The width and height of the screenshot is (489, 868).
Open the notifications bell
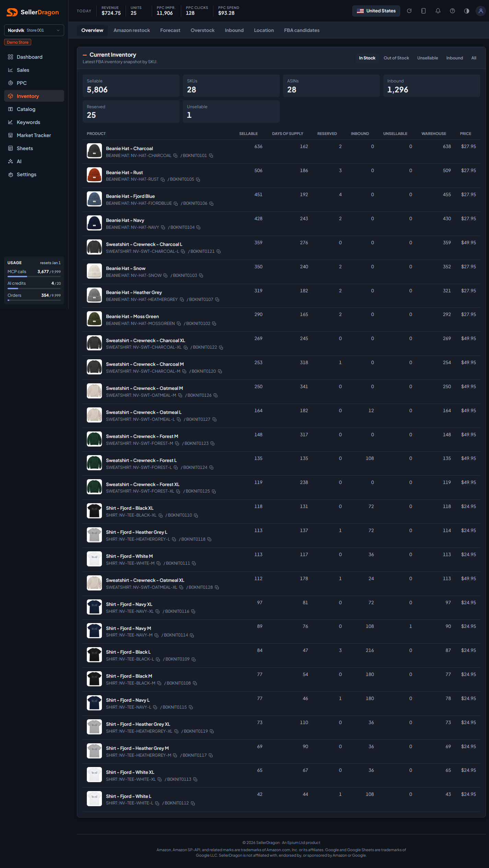tap(438, 11)
